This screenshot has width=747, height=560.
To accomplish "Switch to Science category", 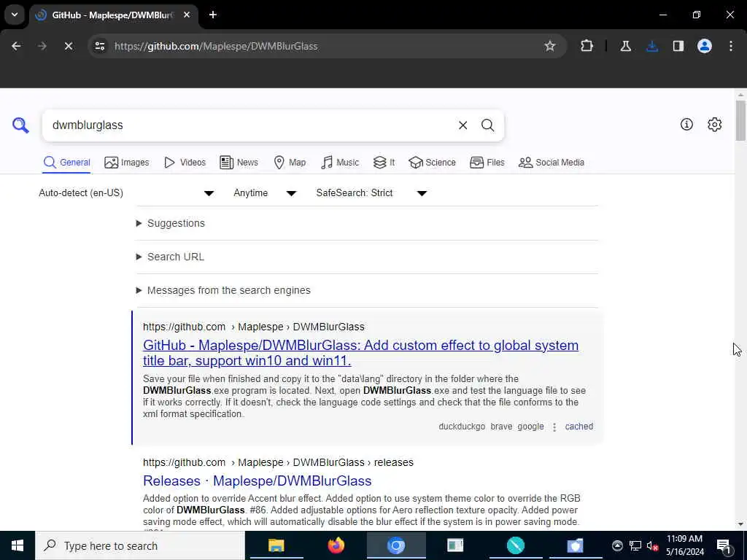I will 432,163.
